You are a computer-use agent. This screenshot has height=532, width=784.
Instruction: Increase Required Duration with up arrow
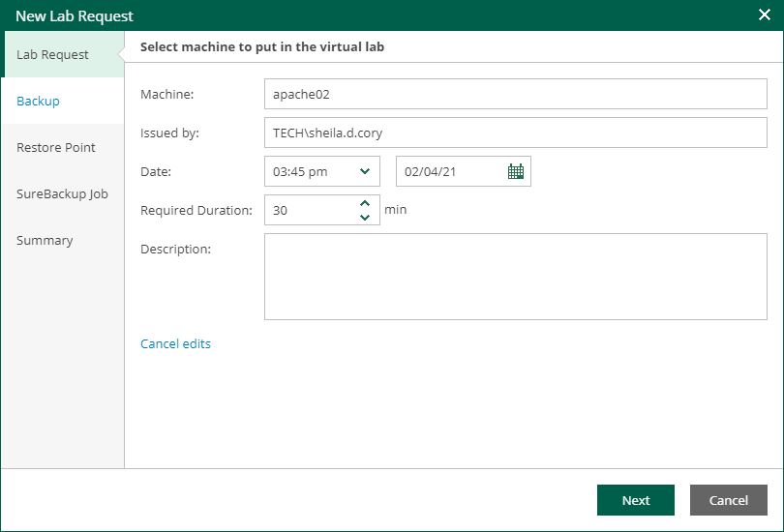coord(365,203)
